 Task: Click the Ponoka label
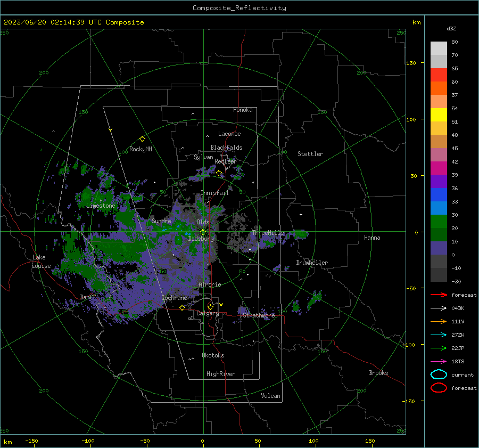(x=243, y=110)
